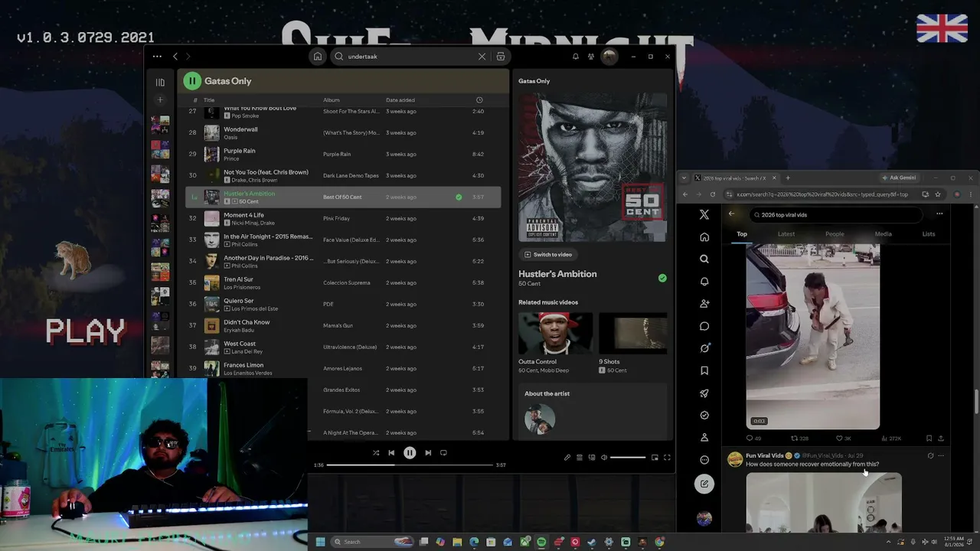
Task: Open the 50 Cent artist link under Hustler's Ambition
Action: pyautogui.click(x=529, y=284)
